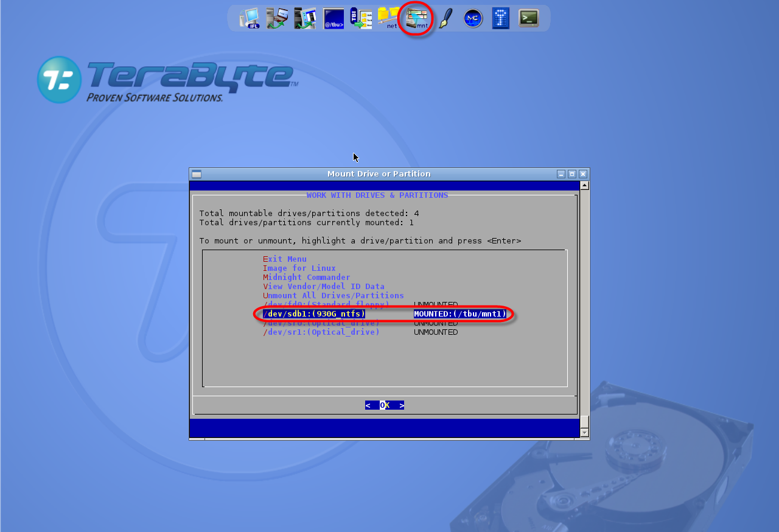
Task: Open the computer-to-screen transfer icon in dock
Action: (305, 18)
